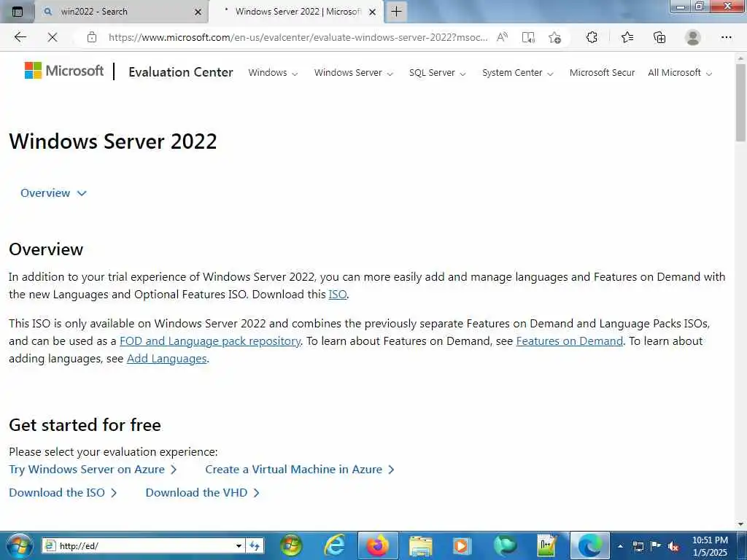This screenshot has width=747, height=560.
Task: Expand the Overview section dropdown
Action: coord(53,192)
